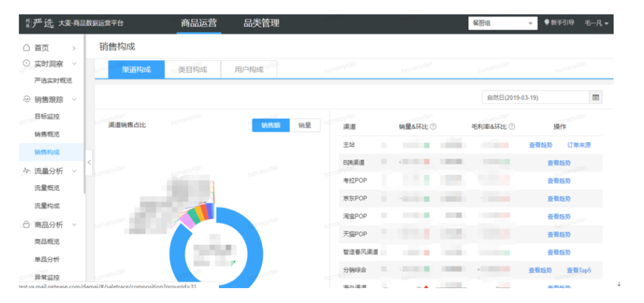Click the home icon beside 首页

(26, 48)
